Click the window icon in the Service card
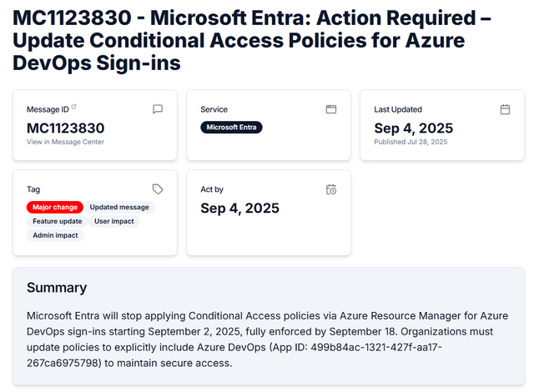The width and height of the screenshot is (534, 392). pyautogui.click(x=330, y=109)
